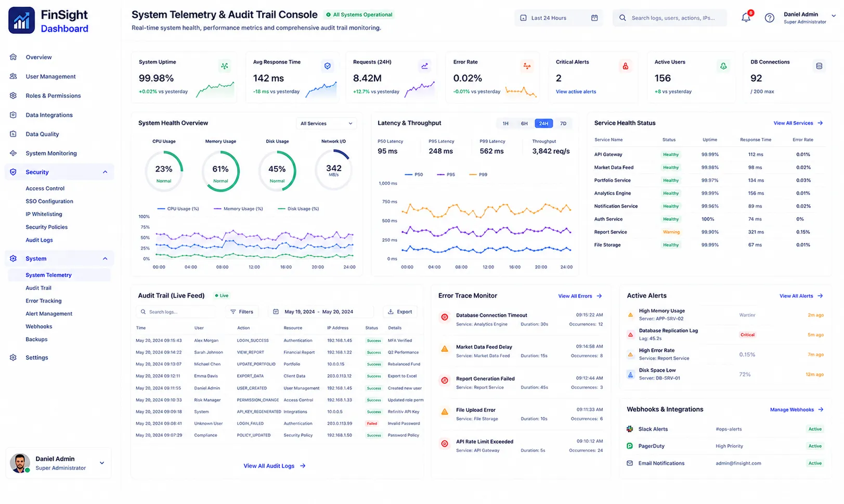Click the PagerDuty icon

click(x=630, y=446)
